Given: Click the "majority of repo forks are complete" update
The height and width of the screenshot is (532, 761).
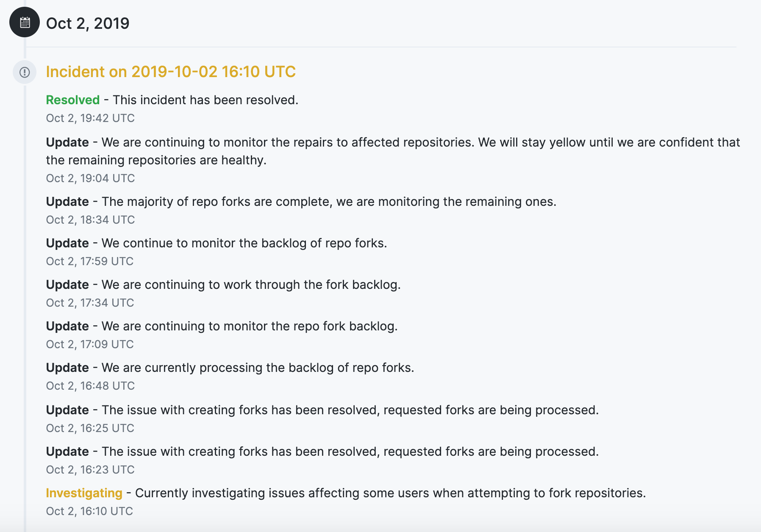Looking at the screenshot, I should (x=329, y=202).
